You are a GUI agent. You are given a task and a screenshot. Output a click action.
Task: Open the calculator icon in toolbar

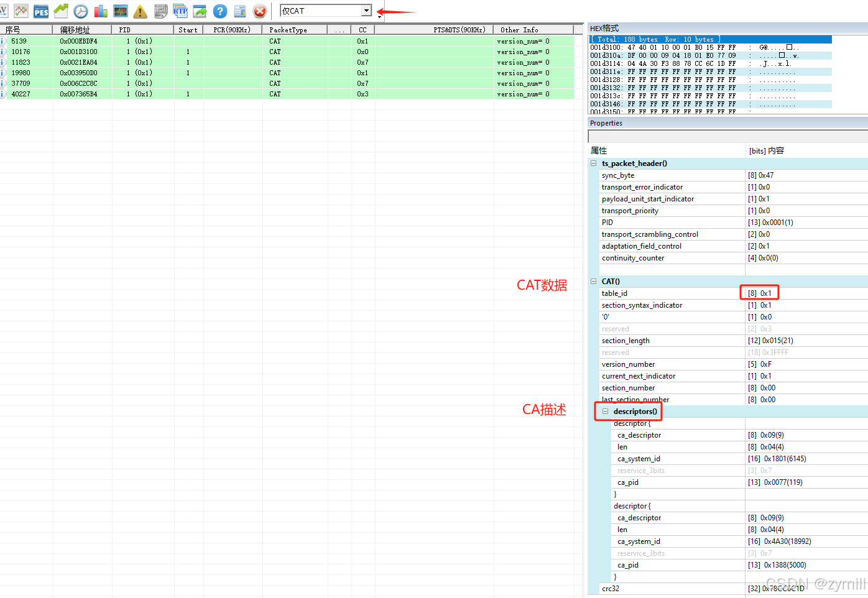[x=240, y=11]
